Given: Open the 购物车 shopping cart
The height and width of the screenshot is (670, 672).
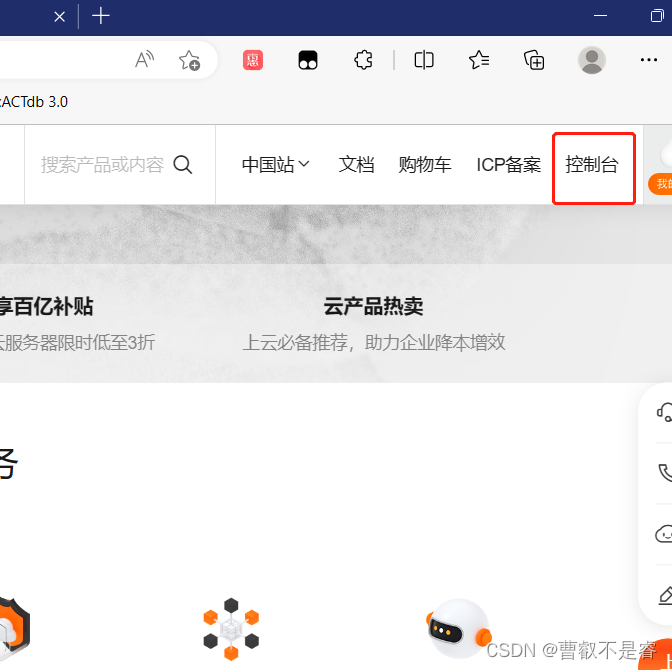Looking at the screenshot, I should click(425, 165).
